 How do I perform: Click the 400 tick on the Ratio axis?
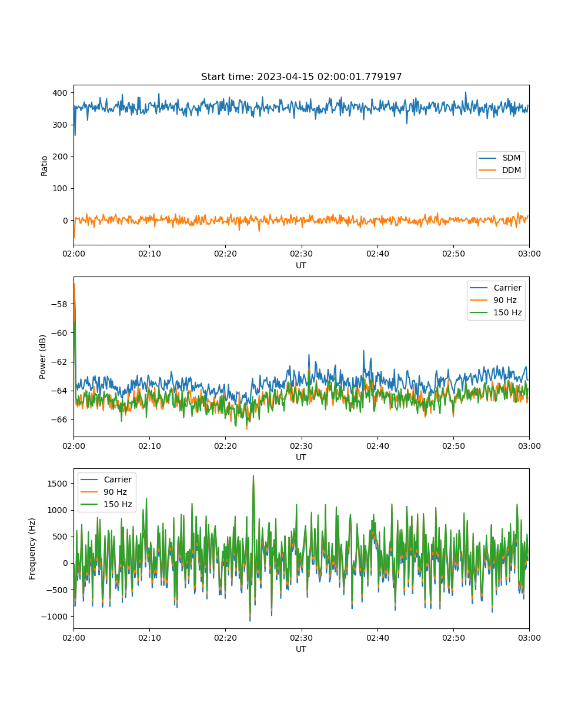coord(61,93)
